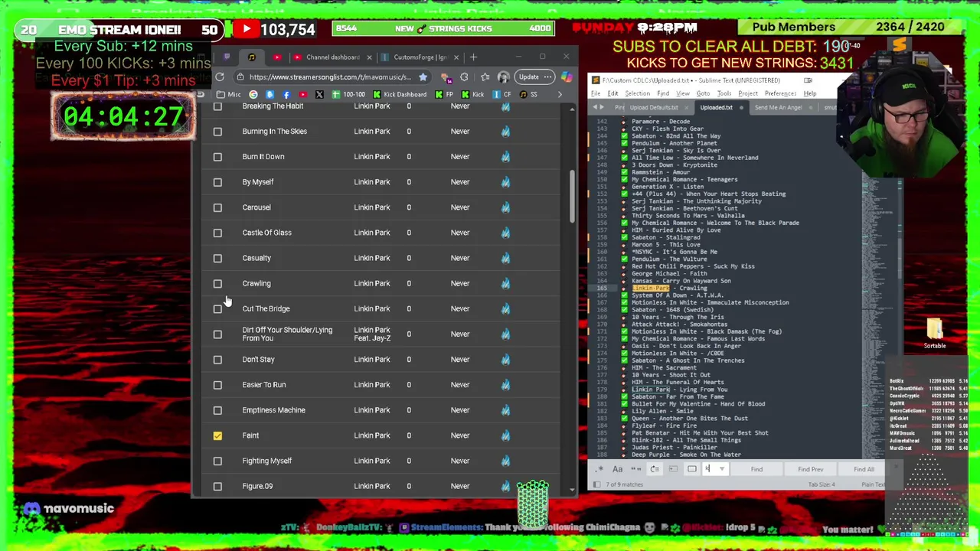The width and height of the screenshot is (980, 551).
Task: Switch to Upload Defaults.txt tab in Sublime
Action: 654,108
